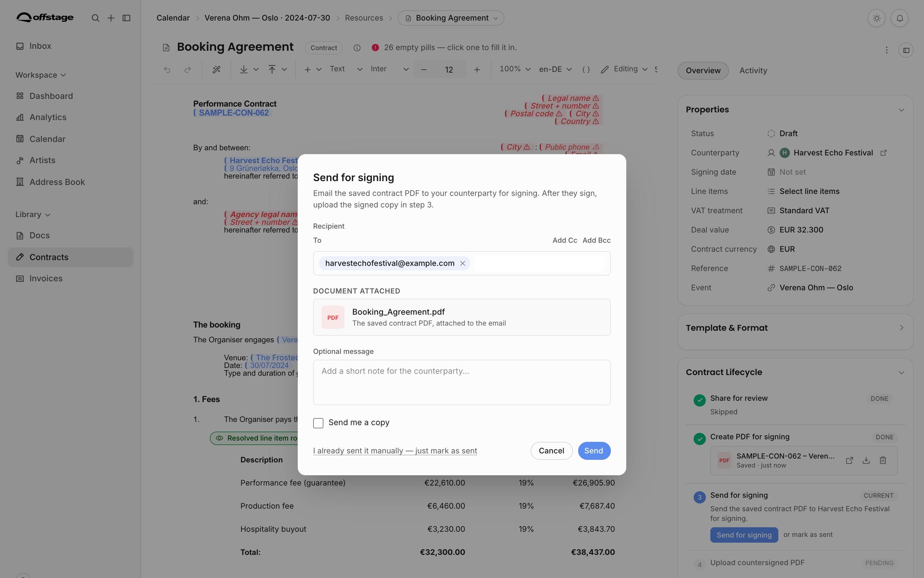Open the Text style dropdown
The image size is (924, 578).
(x=346, y=69)
